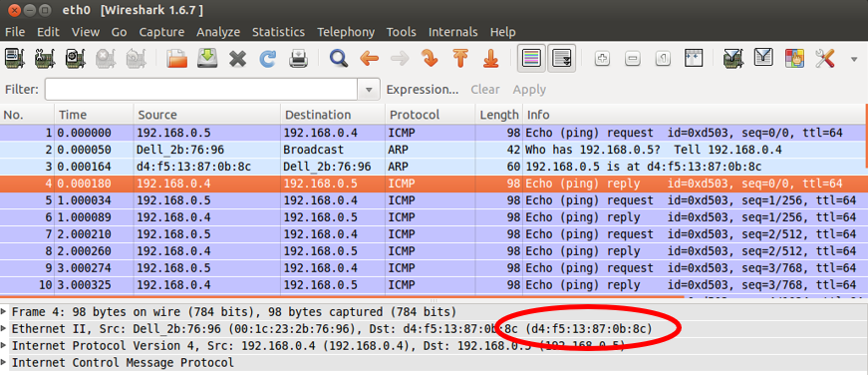868x375 pixels.
Task: Select packet 3 '192.168.0.5 is at' ARP row
Action: point(433,167)
